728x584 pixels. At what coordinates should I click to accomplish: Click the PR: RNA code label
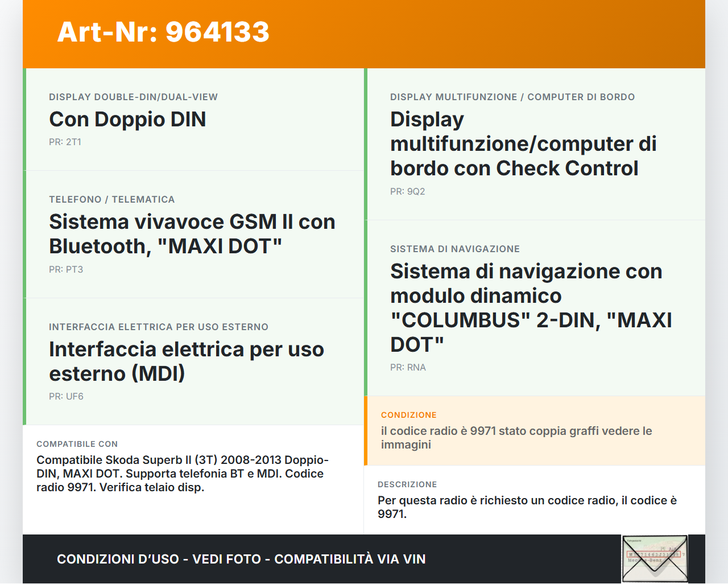pyautogui.click(x=408, y=368)
